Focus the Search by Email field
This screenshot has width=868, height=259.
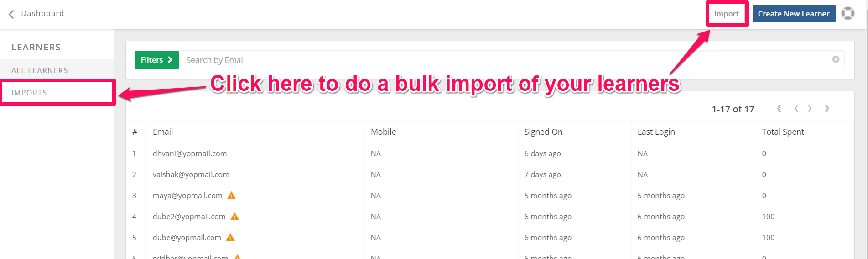[x=506, y=60]
